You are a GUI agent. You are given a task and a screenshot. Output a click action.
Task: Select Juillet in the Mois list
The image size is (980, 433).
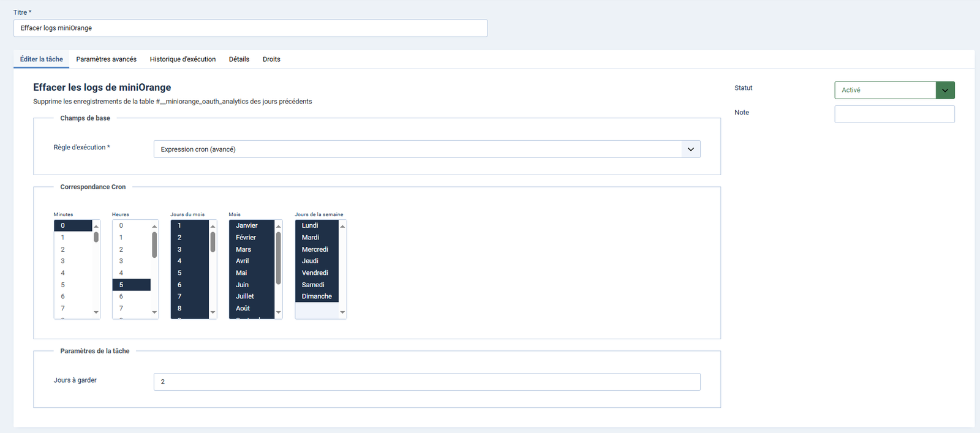[x=251, y=296]
